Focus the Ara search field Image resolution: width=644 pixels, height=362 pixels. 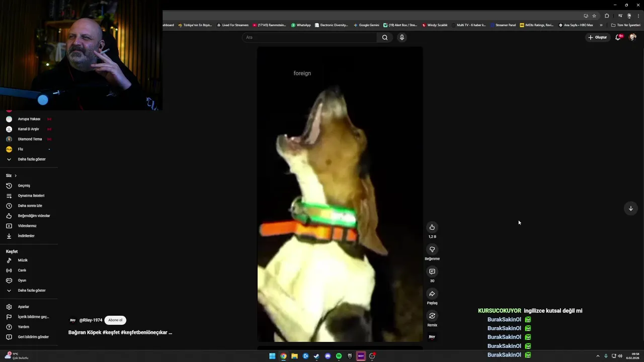click(309, 37)
